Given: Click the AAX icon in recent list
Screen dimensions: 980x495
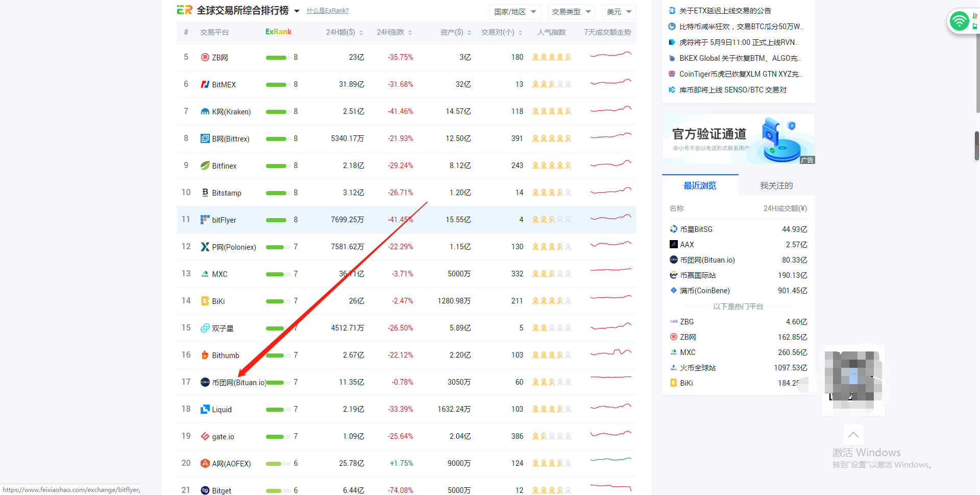Looking at the screenshot, I should pos(673,245).
